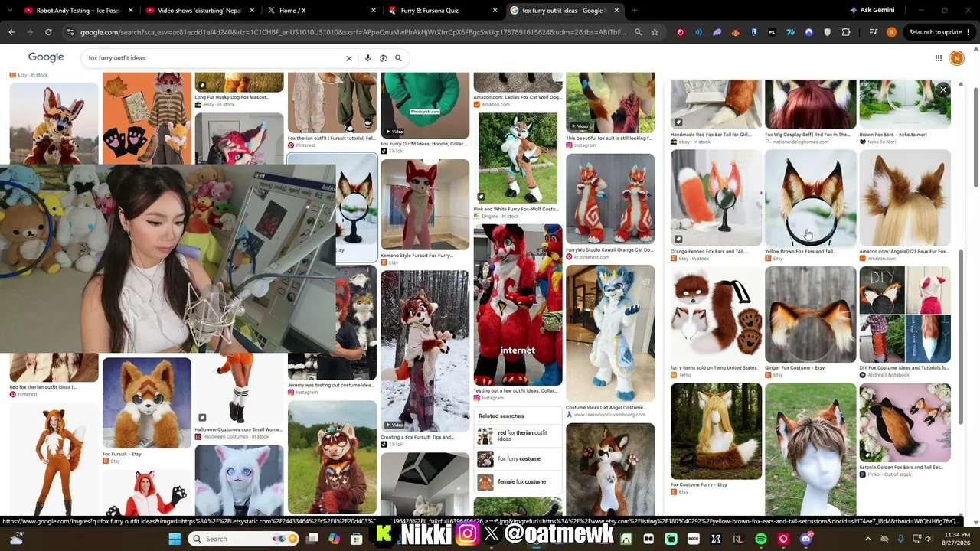Select the fox furry outfit ideas tab
This screenshot has height=551, width=980.
(563, 11)
